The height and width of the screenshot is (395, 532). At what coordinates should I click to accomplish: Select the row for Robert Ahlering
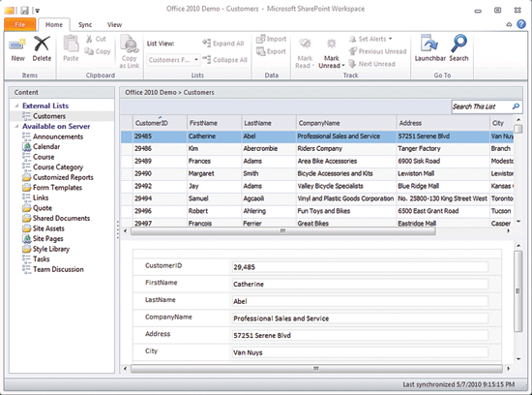tap(317, 211)
